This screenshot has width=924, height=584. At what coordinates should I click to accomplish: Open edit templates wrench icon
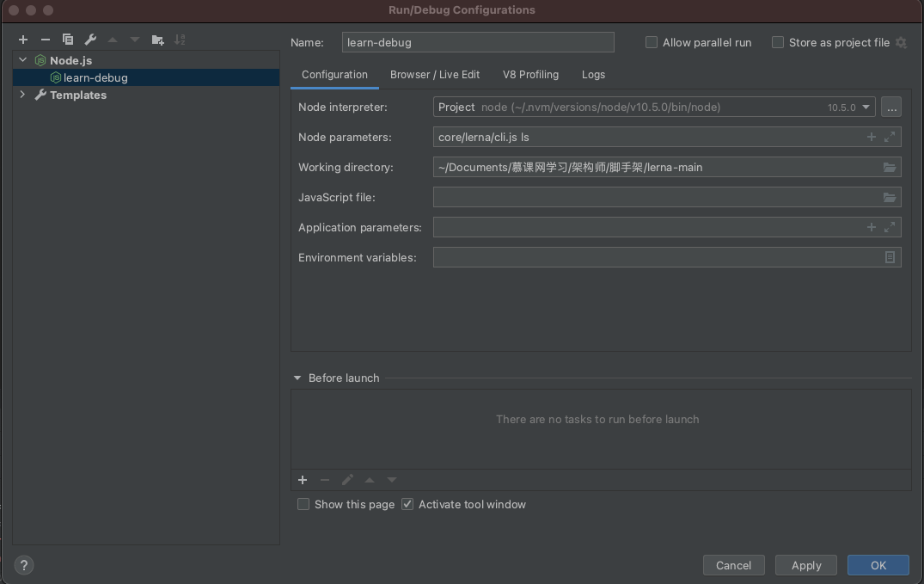[x=90, y=40]
